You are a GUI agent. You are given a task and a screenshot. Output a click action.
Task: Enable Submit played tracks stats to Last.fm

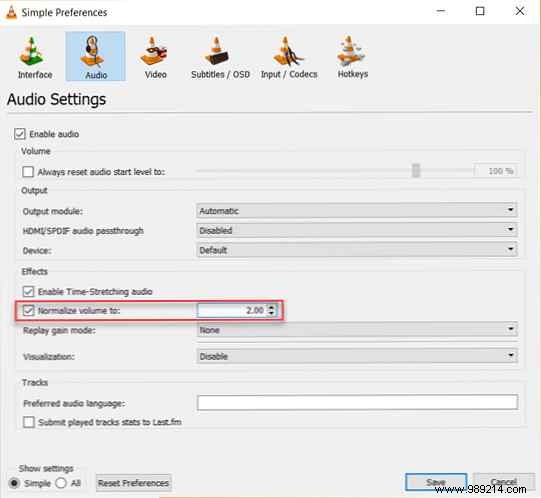coord(29,422)
